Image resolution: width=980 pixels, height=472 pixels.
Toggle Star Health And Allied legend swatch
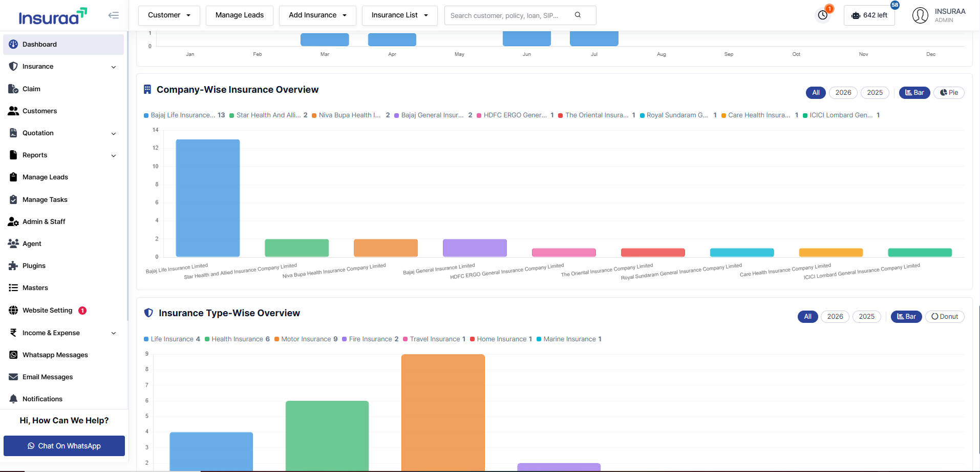click(x=232, y=115)
